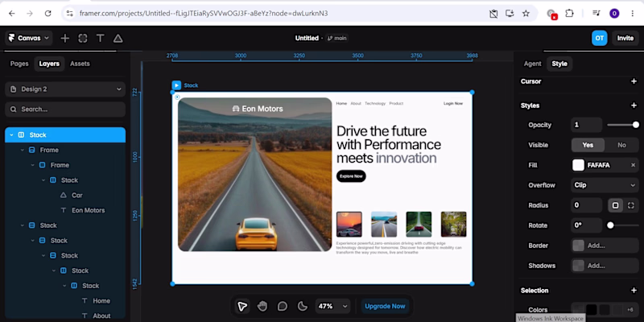Screen dimensions: 644x322
Task: Open Chrome profile O avatar
Action: coord(614,14)
